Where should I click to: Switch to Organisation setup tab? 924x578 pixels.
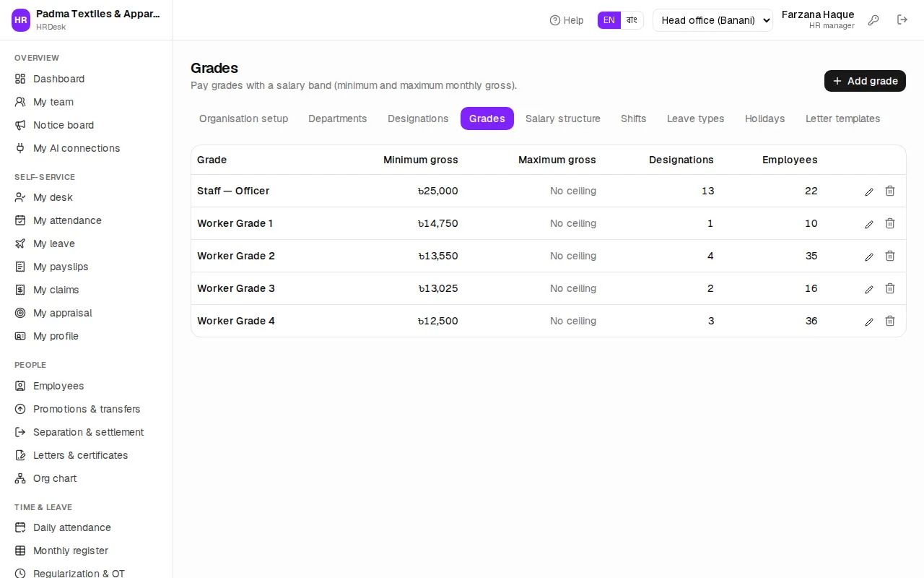(244, 118)
